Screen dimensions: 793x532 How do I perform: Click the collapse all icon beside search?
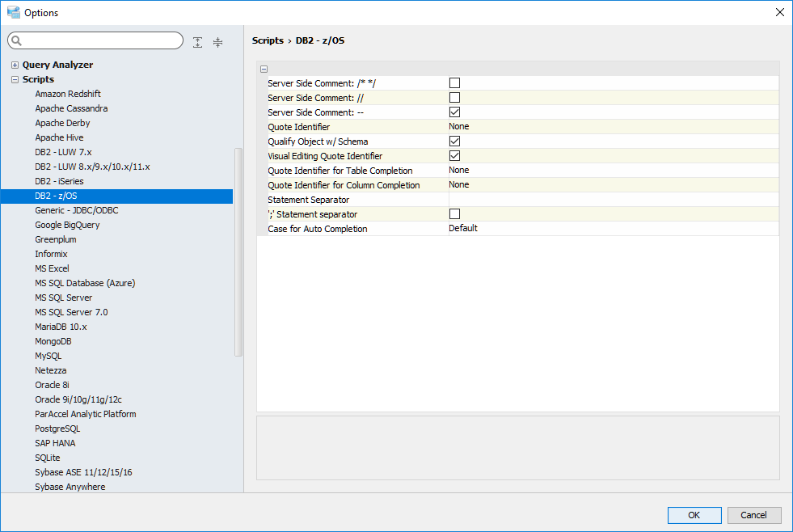tap(217, 42)
